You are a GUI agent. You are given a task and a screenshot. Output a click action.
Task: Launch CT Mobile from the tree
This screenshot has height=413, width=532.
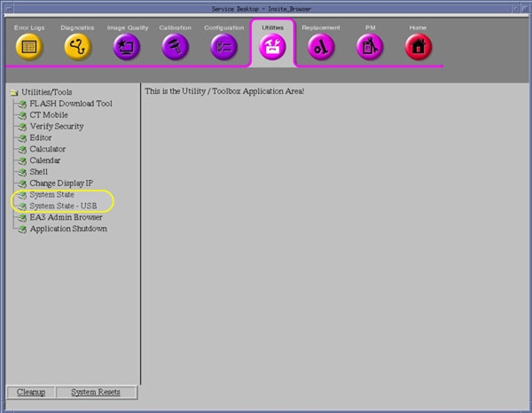[49, 115]
